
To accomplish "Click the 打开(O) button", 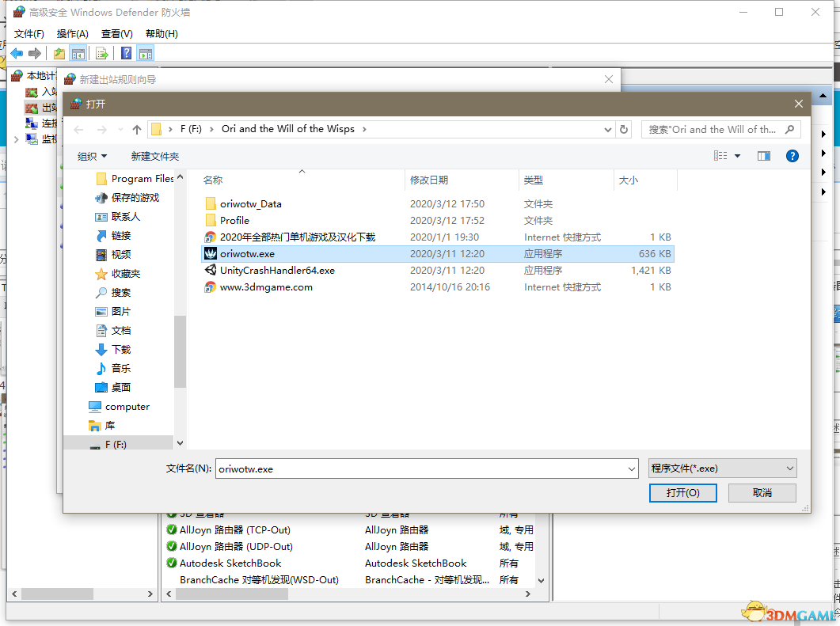I will (682, 493).
